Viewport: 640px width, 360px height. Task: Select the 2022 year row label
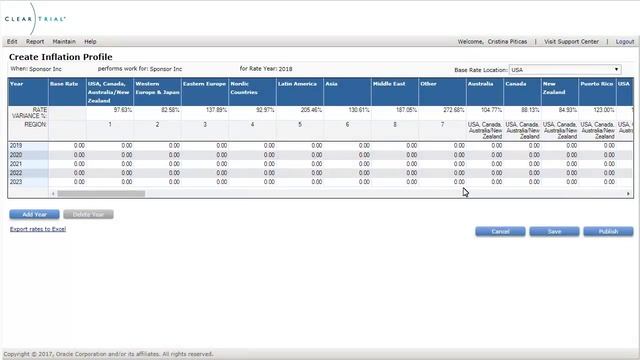click(28, 173)
